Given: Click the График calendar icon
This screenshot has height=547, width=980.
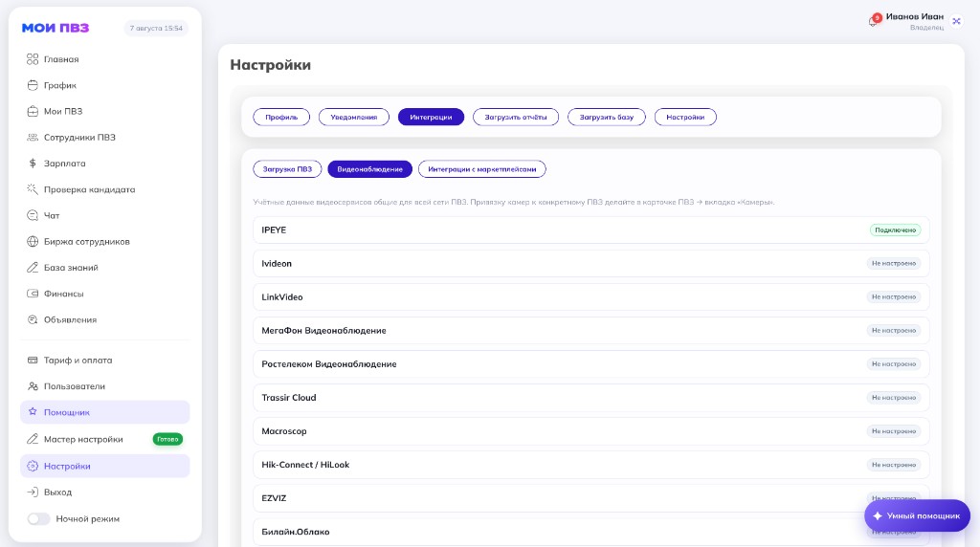Looking at the screenshot, I should tap(33, 85).
